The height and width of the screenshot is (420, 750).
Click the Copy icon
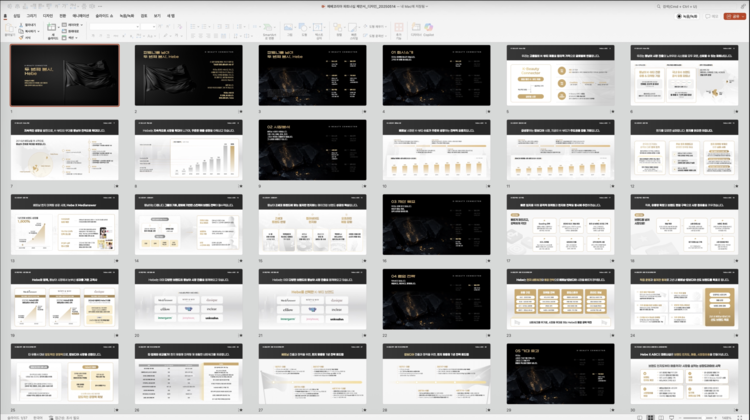click(x=21, y=31)
